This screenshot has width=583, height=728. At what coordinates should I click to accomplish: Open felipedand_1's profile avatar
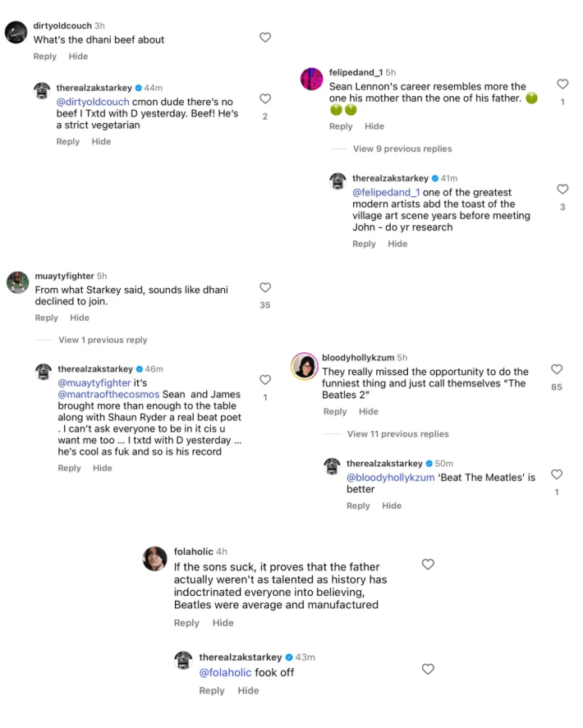312,80
